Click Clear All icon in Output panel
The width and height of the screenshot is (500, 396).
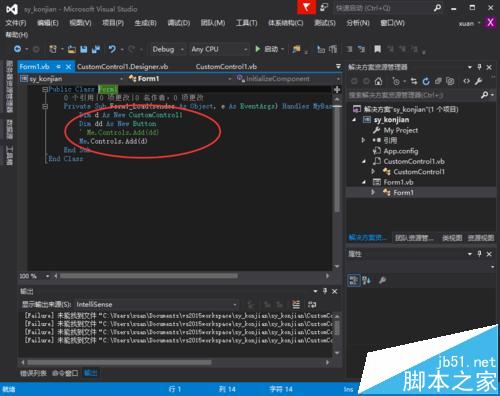(296, 304)
